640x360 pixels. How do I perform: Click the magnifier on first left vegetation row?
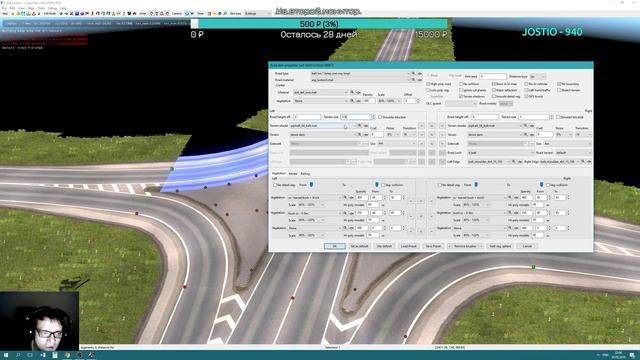point(345,198)
